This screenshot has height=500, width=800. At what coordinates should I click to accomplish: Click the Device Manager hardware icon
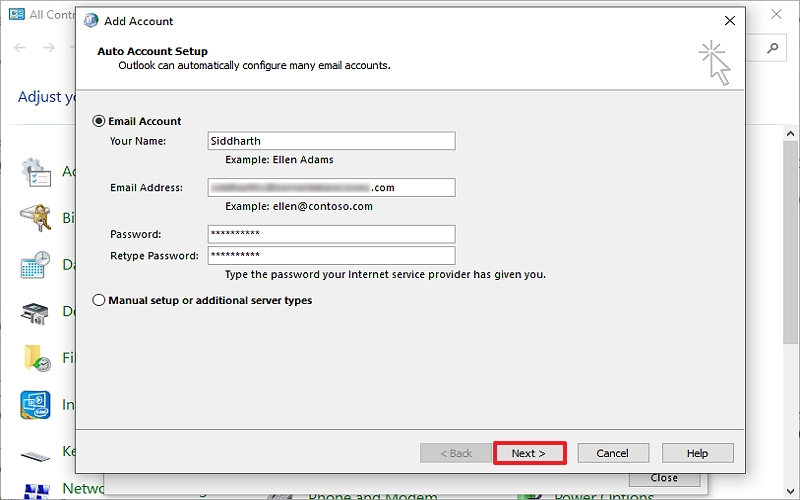36,312
